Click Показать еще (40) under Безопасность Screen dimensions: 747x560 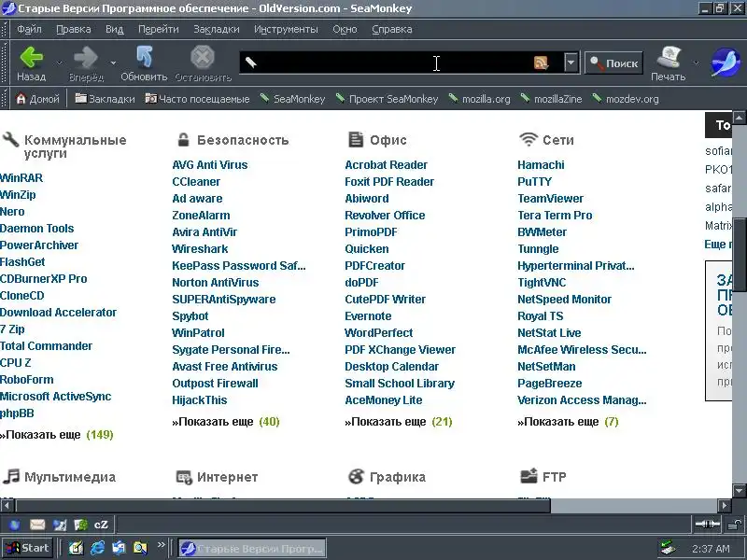pos(226,422)
